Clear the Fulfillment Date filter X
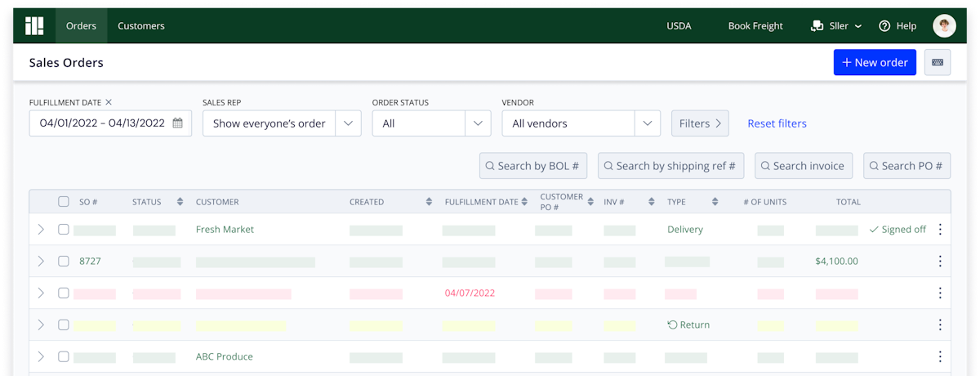980x376 pixels. pos(109,102)
